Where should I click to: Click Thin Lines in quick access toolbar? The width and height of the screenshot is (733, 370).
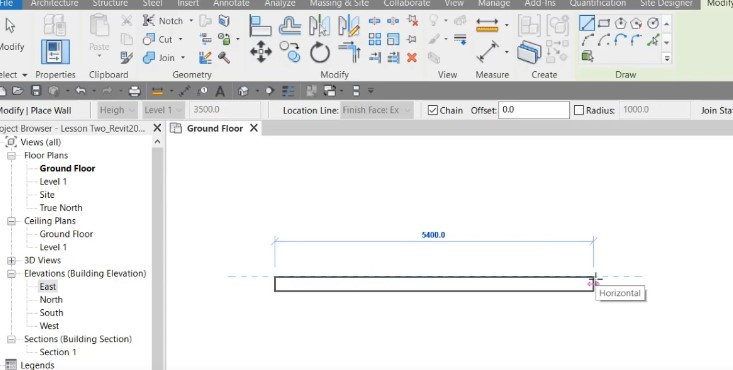288,91
